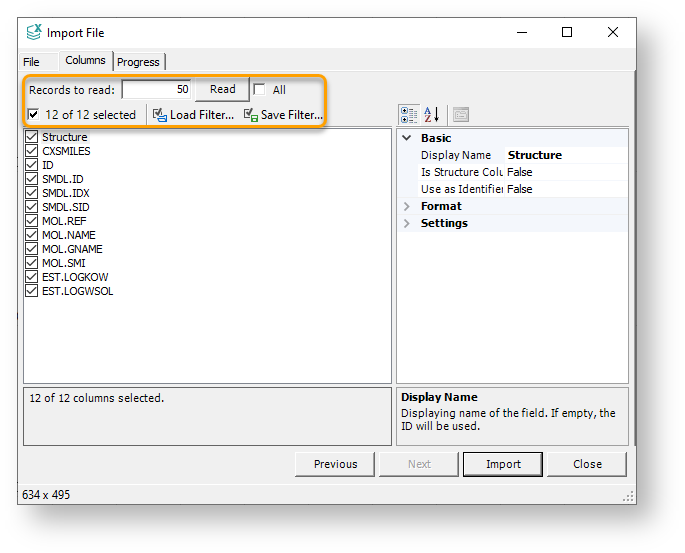The width and height of the screenshot is (685, 553).
Task: Click the Categorized view icon in property grid
Action: click(408, 114)
